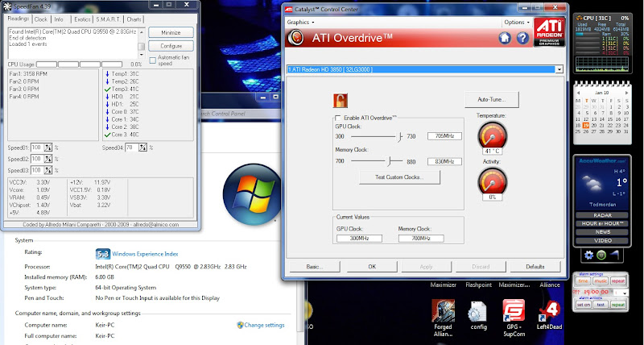The width and height of the screenshot is (644, 345).
Task: Open the GPG SupCom desktop shortcut
Action: click(x=514, y=310)
